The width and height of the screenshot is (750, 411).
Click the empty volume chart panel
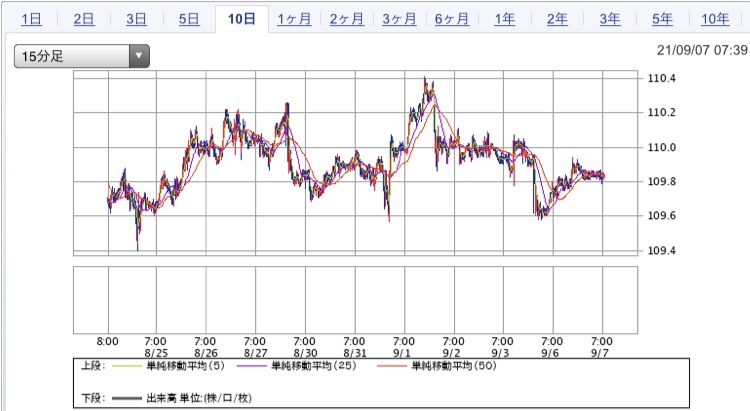tap(355, 300)
